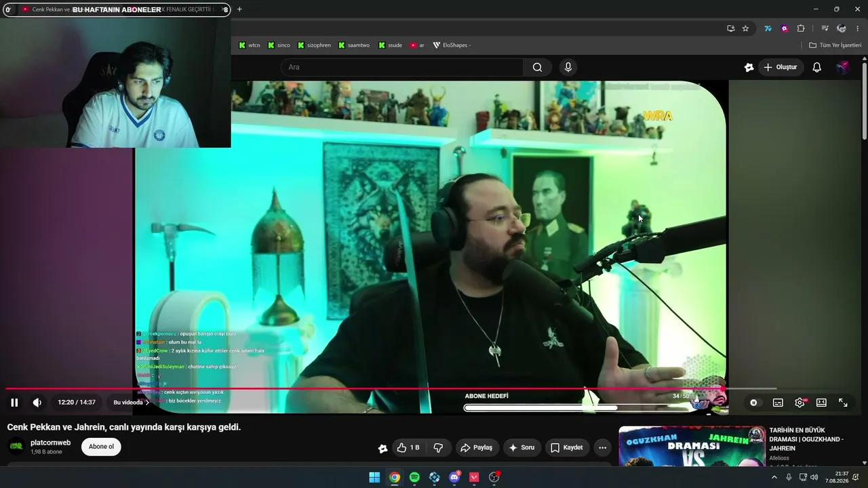The height and width of the screenshot is (488, 868).
Task: Open the Soru ask button
Action: click(x=521, y=447)
